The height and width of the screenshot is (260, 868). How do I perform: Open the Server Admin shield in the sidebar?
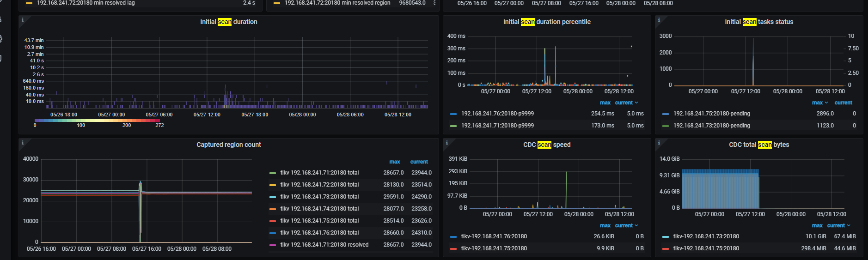[x=1, y=59]
